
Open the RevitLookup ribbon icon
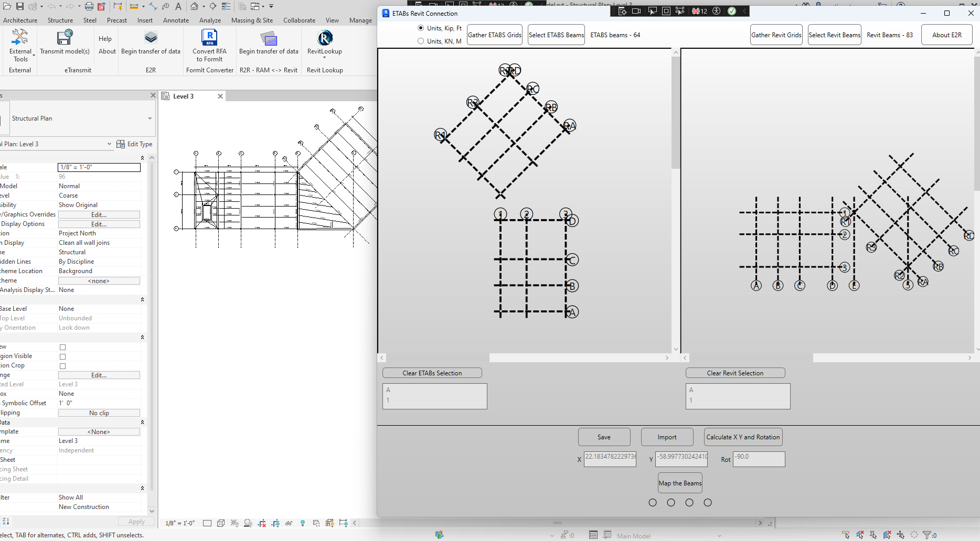coord(325,38)
